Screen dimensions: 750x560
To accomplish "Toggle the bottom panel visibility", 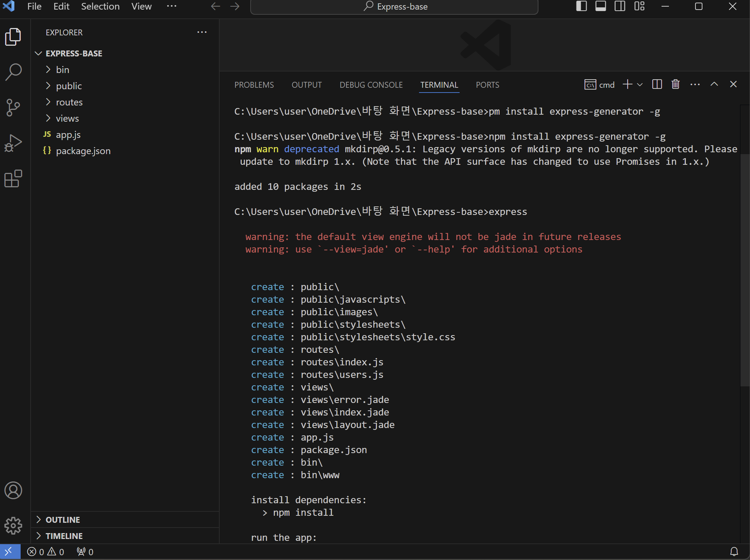I will (600, 6).
